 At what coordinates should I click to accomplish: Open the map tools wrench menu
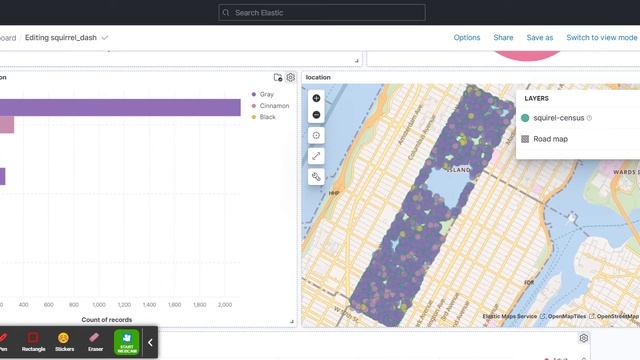tap(316, 177)
